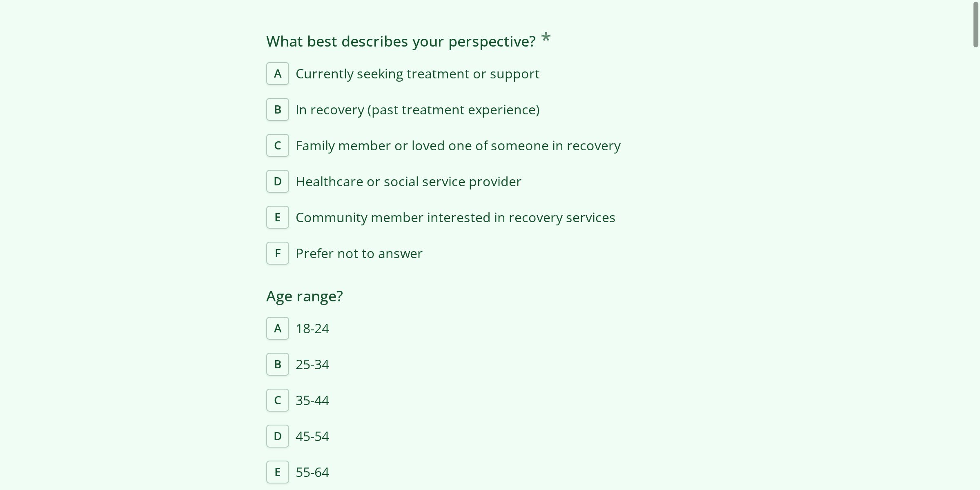Screen dimensions: 980x490
Task: Select the 55-64 age range
Action: coord(312,472)
